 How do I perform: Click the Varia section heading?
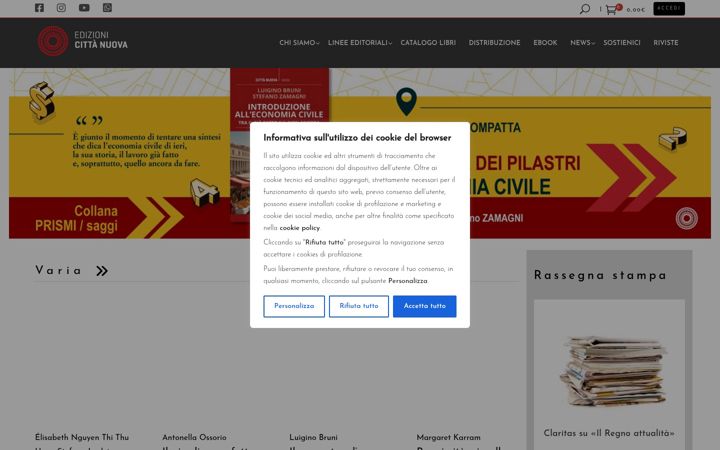[58, 270]
